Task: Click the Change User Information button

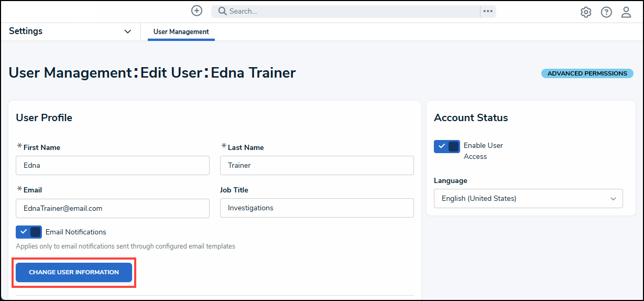Action: click(x=74, y=272)
